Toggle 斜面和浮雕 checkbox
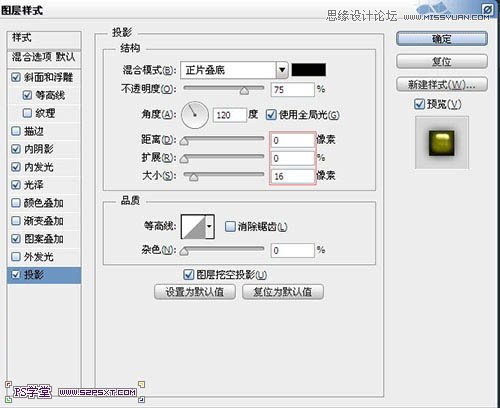This screenshot has width=500, height=408. [x=16, y=77]
